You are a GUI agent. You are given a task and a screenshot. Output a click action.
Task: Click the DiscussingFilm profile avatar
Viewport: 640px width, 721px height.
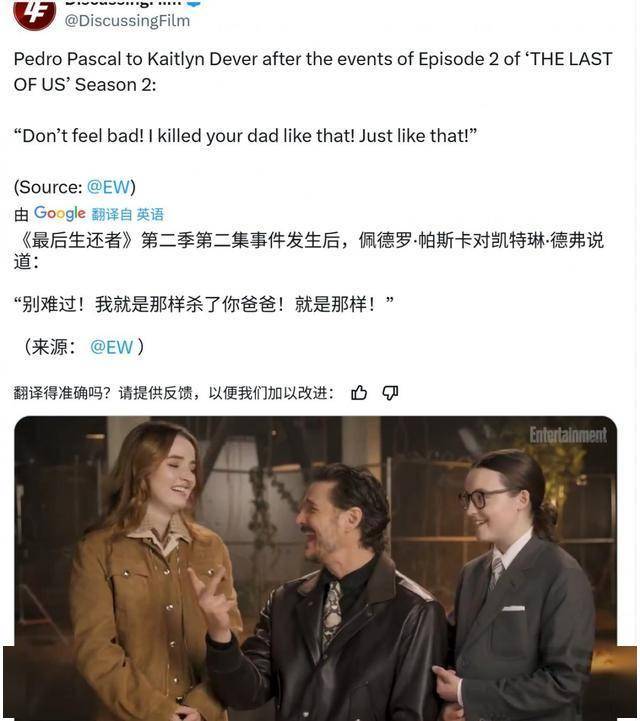(35, 13)
